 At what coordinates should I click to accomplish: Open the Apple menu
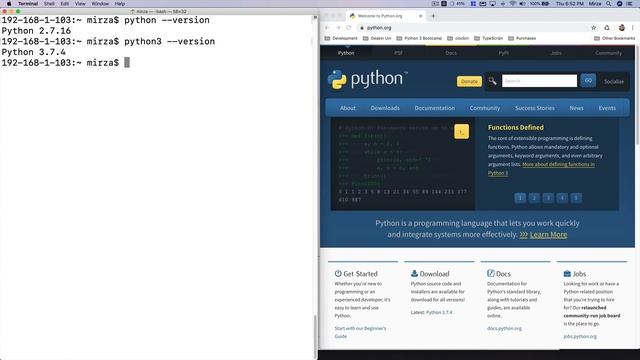tap(9, 4)
